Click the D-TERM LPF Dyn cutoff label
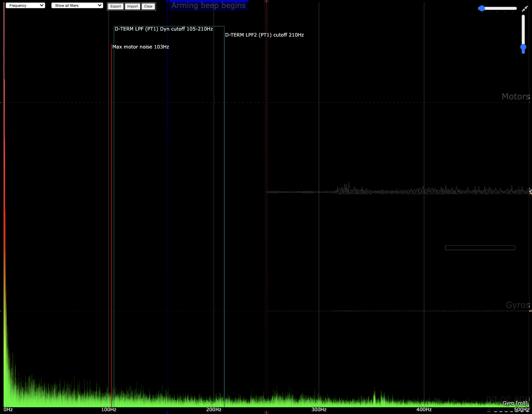 pyautogui.click(x=164, y=29)
